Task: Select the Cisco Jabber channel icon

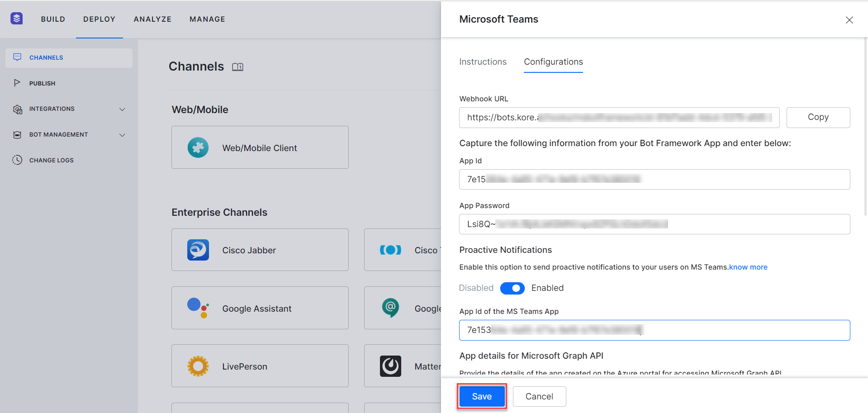Action: tap(198, 250)
